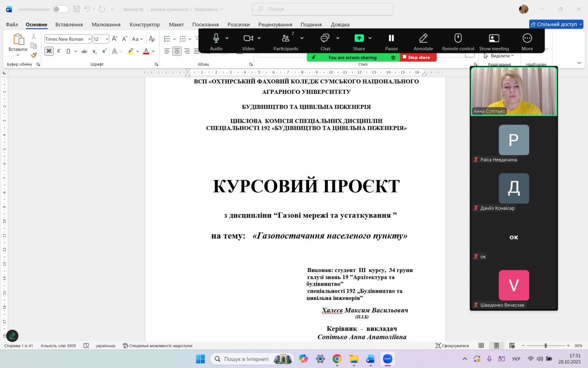The width and height of the screenshot is (588, 368).
Task: Open Zoom Participants panel
Action: [x=286, y=42]
